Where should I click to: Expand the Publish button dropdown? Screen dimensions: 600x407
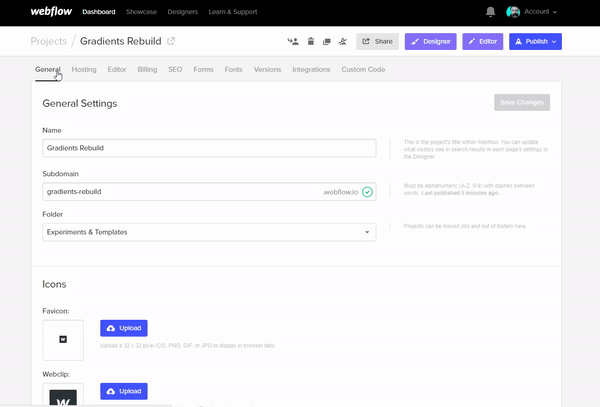coord(554,41)
